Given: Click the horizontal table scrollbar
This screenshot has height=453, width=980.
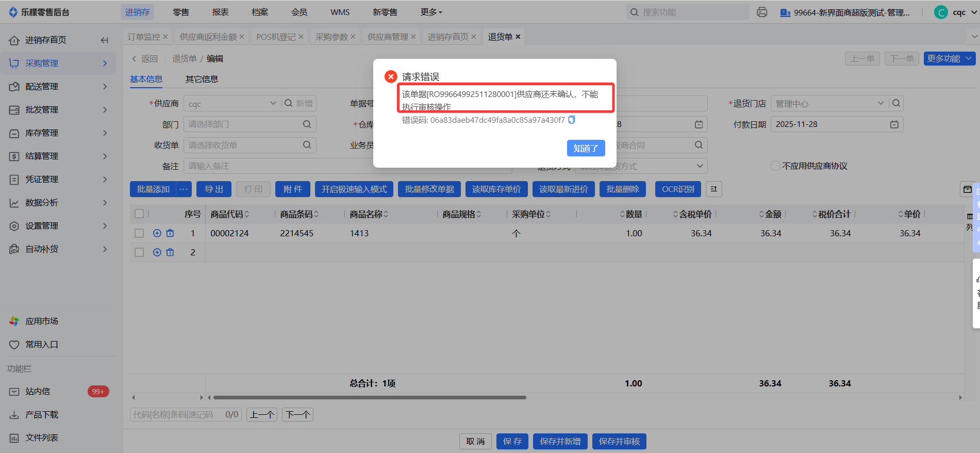Looking at the screenshot, I should [370, 398].
